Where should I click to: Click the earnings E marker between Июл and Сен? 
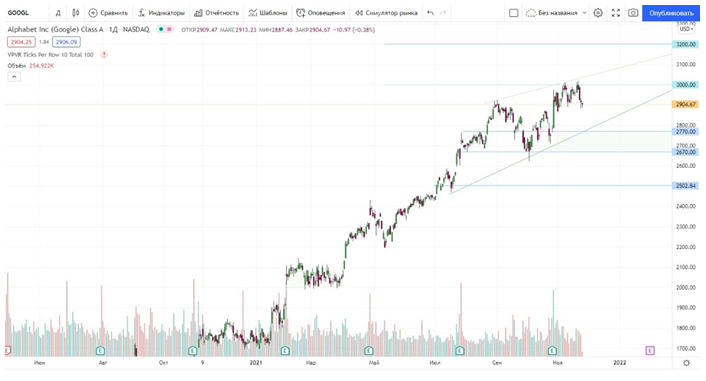pos(459,350)
